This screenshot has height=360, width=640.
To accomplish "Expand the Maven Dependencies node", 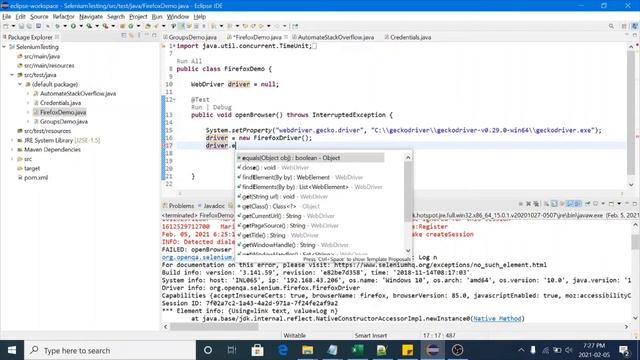I will click(12, 150).
